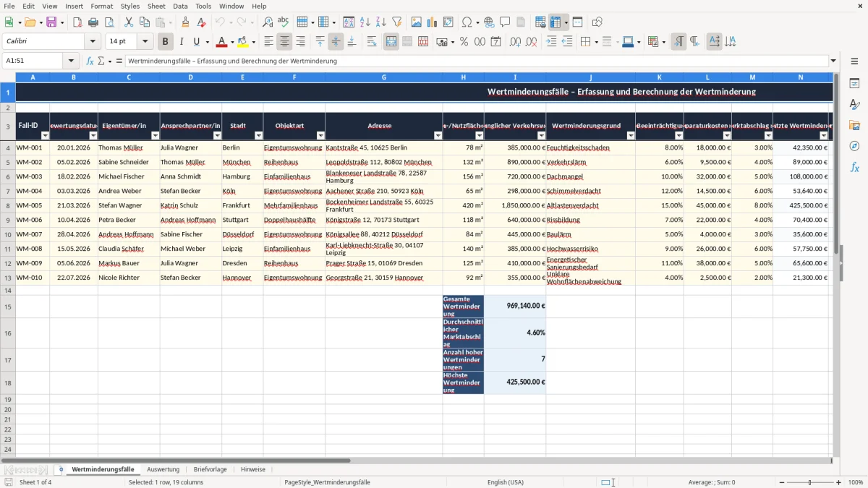Viewport: 868px width, 488px height.
Task: Switch to Briefvorlage sheet tab
Action: (x=210, y=469)
